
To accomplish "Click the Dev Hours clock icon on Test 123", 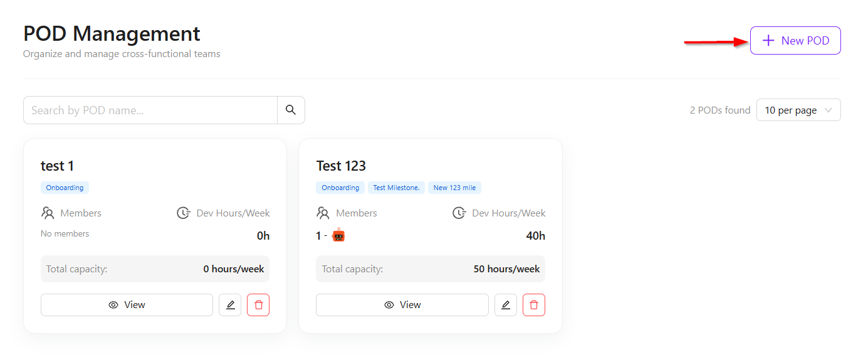I will [459, 213].
